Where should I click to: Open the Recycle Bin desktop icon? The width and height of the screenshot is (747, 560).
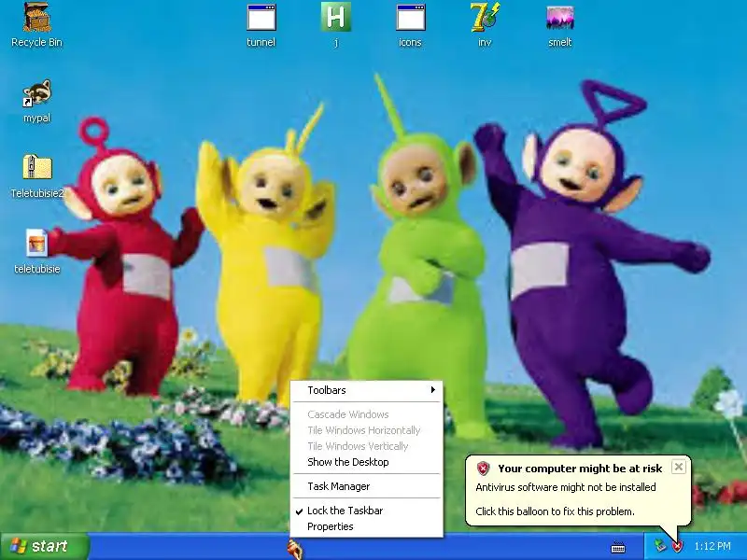click(36, 25)
